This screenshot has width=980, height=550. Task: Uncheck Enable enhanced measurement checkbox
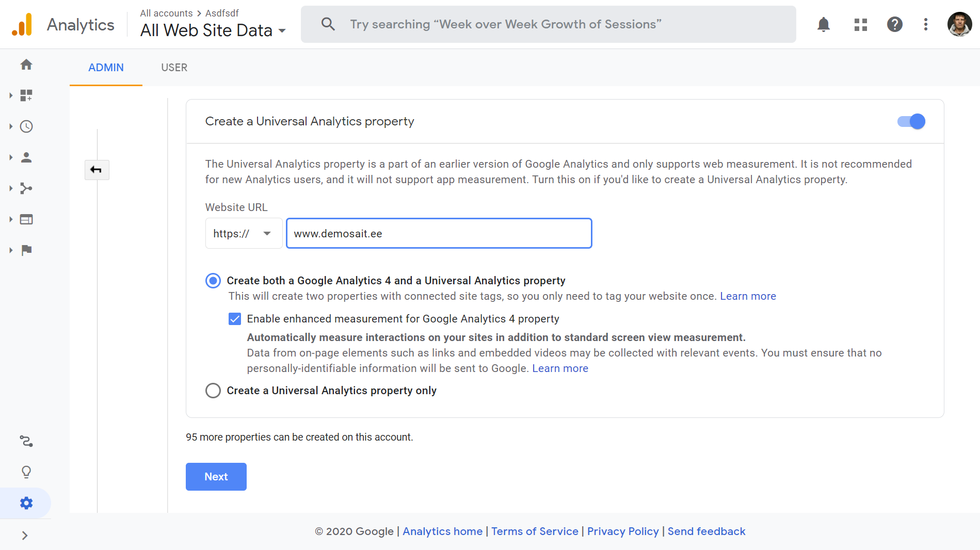235,319
